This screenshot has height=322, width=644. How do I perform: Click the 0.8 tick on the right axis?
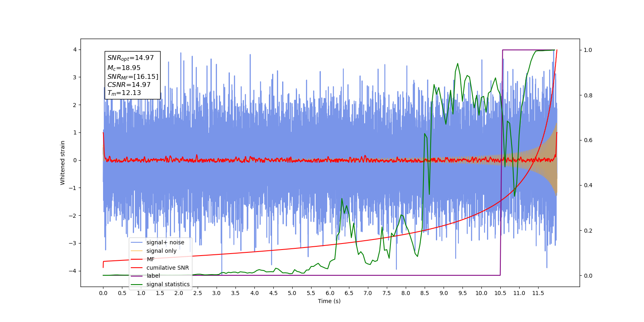coord(588,95)
